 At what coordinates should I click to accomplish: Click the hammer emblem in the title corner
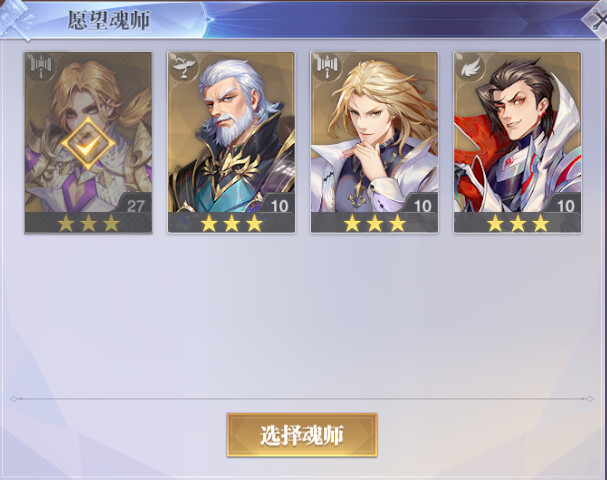[x=15, y=21]
